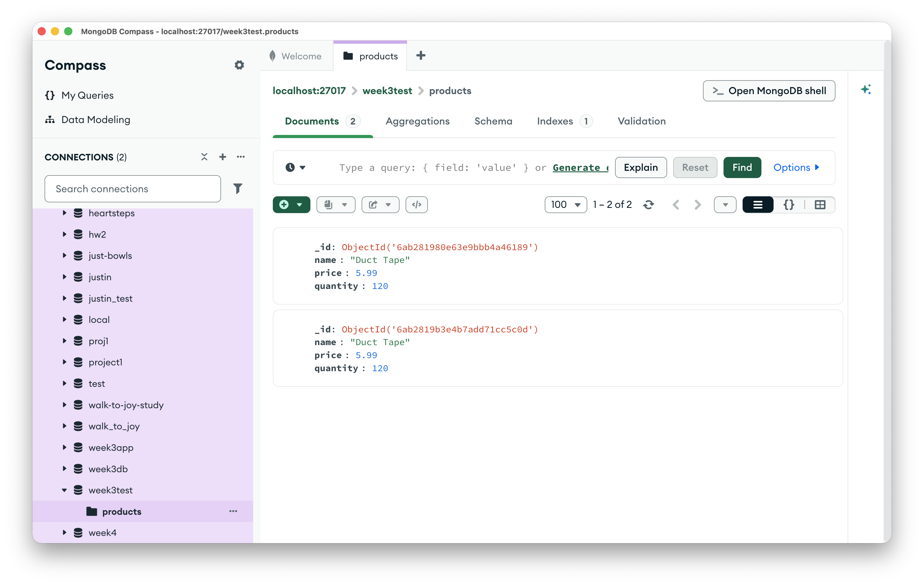Add new connection plus icon

222,157
